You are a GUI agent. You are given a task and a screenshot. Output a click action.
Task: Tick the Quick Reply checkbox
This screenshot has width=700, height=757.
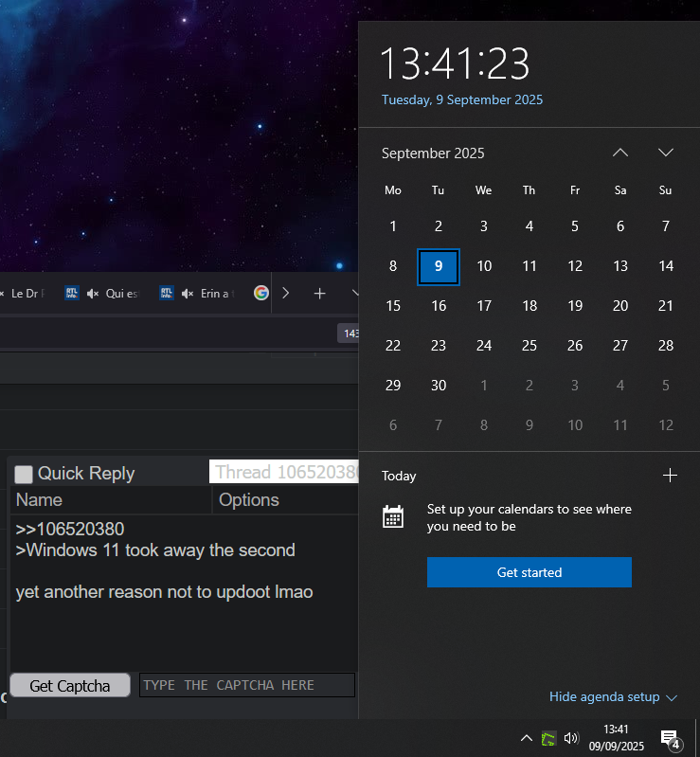click(x=24, y=474)
